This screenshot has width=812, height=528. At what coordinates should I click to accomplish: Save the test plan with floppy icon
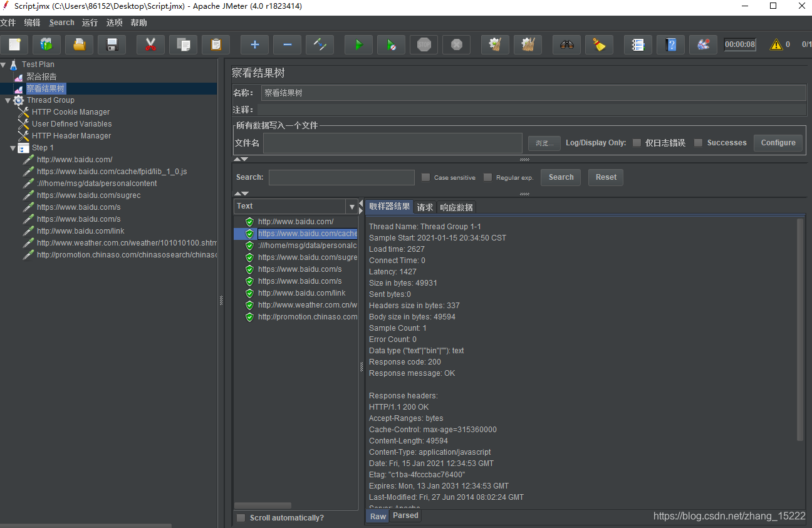112,44
